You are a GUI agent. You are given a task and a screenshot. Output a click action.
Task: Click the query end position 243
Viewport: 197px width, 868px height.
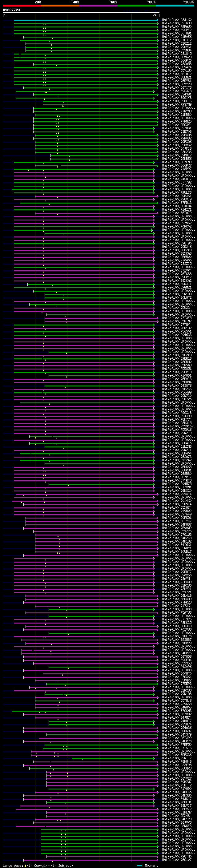click(x=155, y=15)
